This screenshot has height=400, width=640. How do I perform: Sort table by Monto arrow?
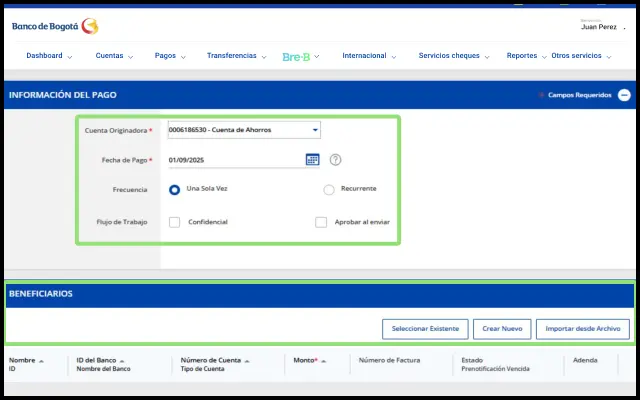click(x=323, y=361)
